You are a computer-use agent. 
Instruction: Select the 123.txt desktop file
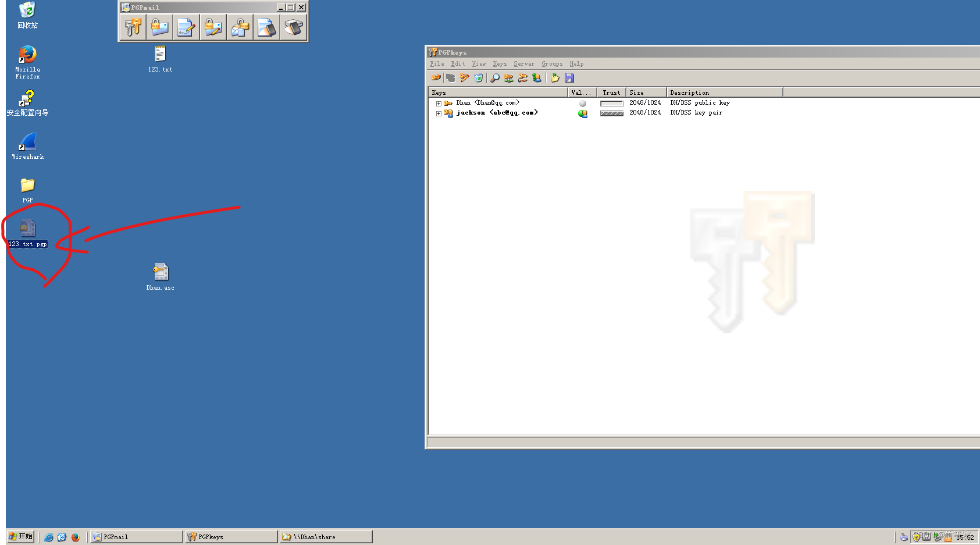160,59
